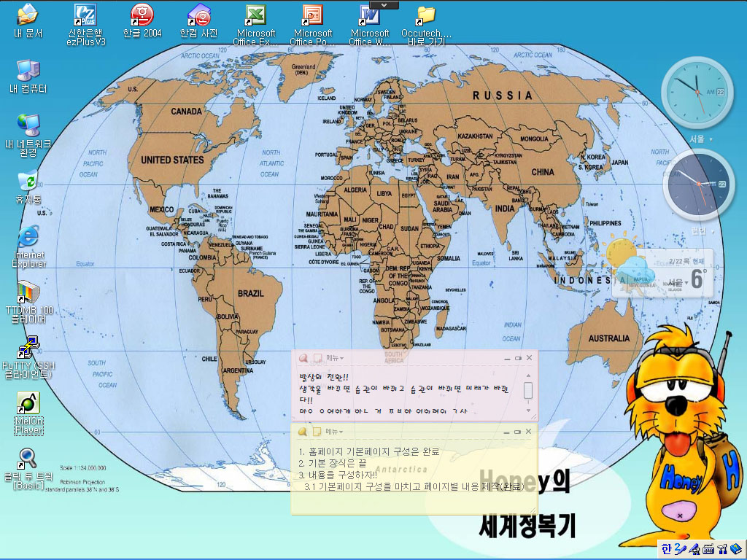
Task: Open the IME help book icon
Action: 736,550
